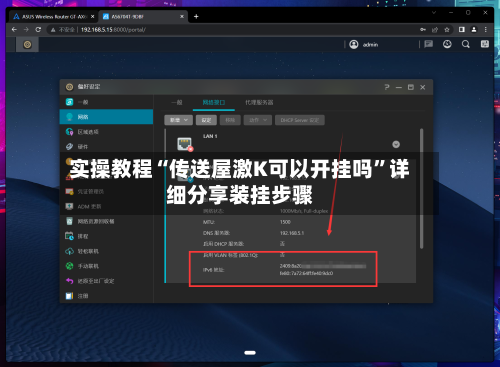Open browser tab search dropdown arrow
Image resolution: width=500 pixels, height=367 pixels.
434,13
